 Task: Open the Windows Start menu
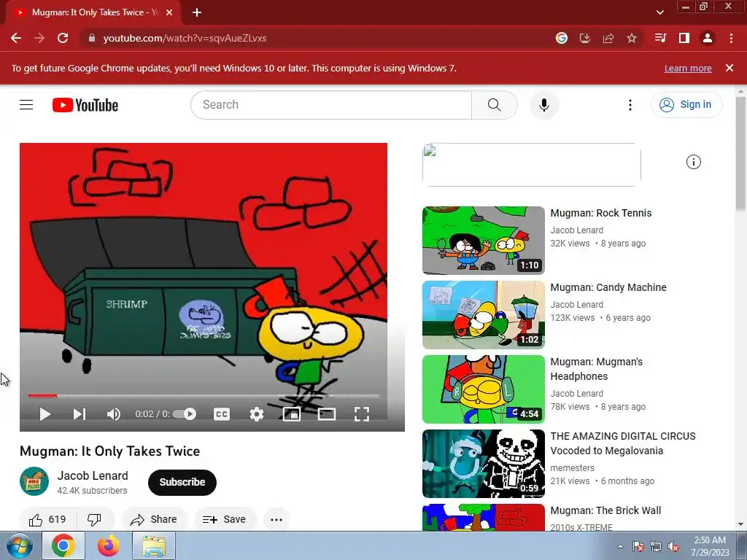(x=19, y=546)
